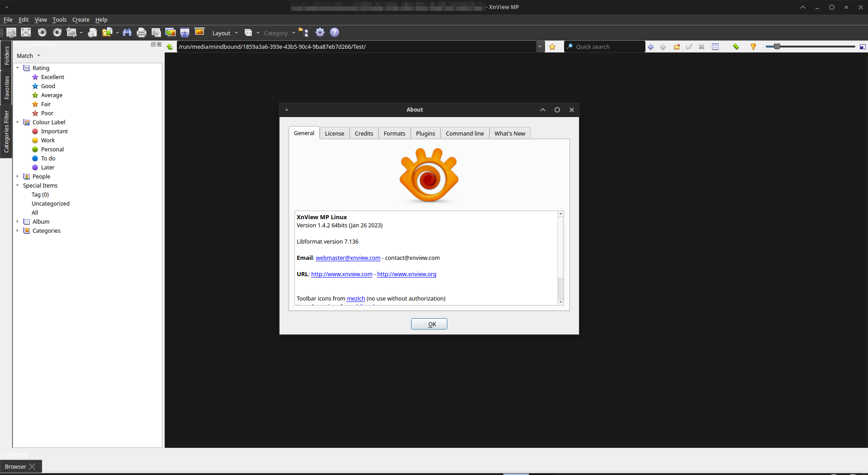Start Slideshow with the toolbar icon

pos(199,32)
